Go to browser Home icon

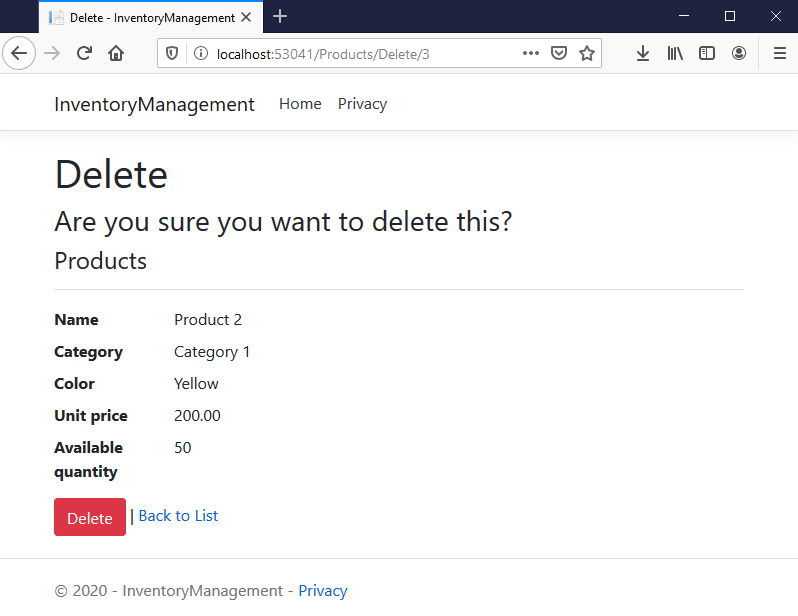pyautogui.click(x=116, y=53)
